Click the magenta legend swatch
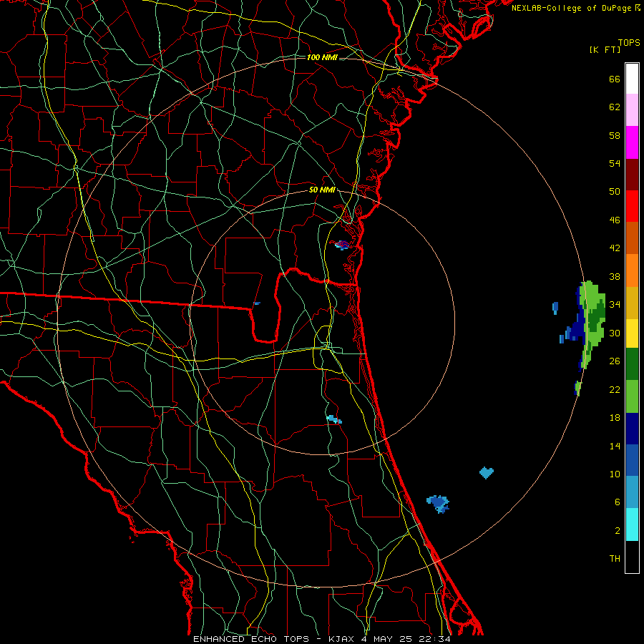 [x=632, y=142]
